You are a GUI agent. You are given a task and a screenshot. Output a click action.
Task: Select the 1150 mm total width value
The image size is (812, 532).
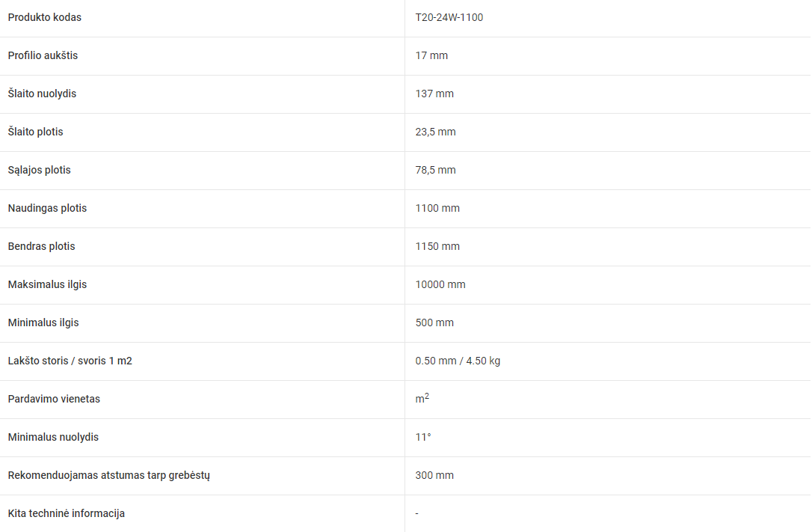(437, 247)
